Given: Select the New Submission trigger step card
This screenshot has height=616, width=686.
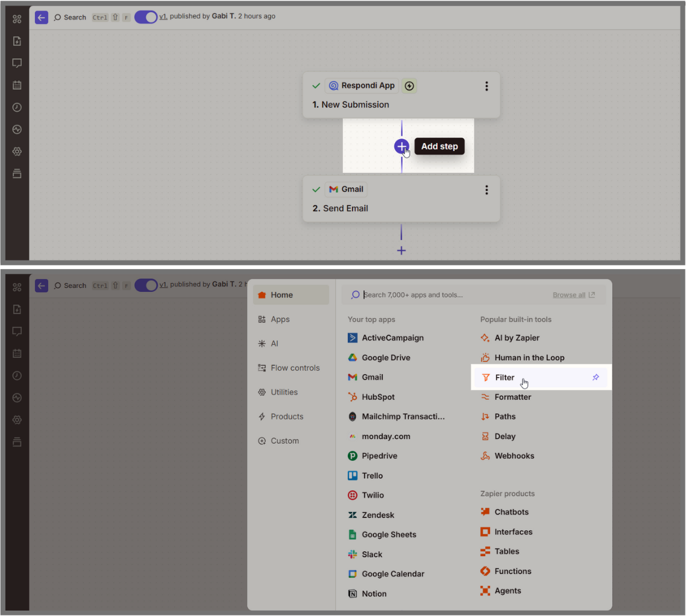Looking at the screenshot, I should click(x=401, y=95).
